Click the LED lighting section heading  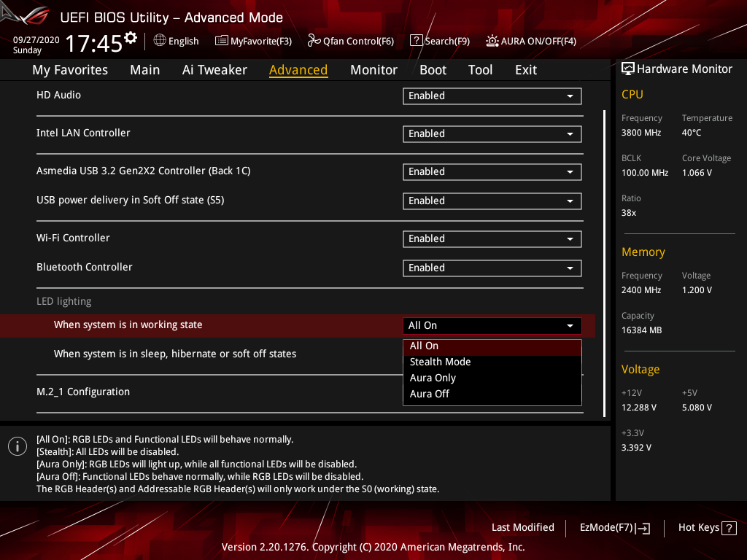point(64,301)
